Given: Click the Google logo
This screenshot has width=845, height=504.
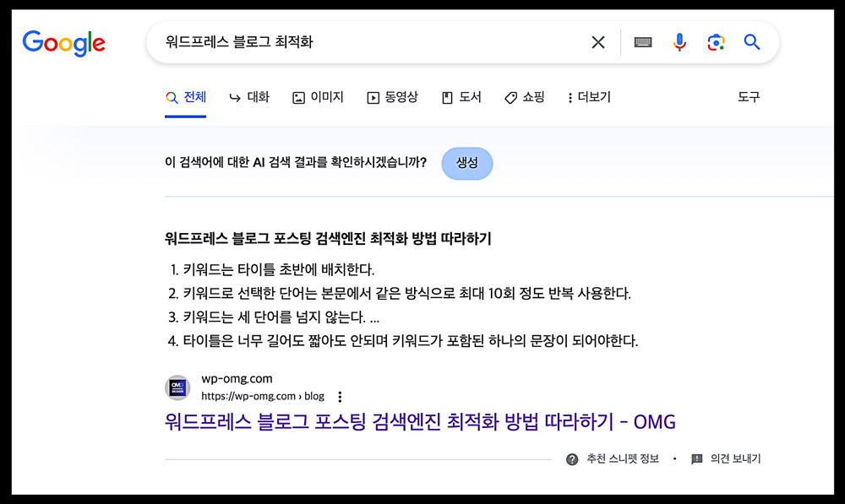Looking at the screenshot, I should click(63, 43).
